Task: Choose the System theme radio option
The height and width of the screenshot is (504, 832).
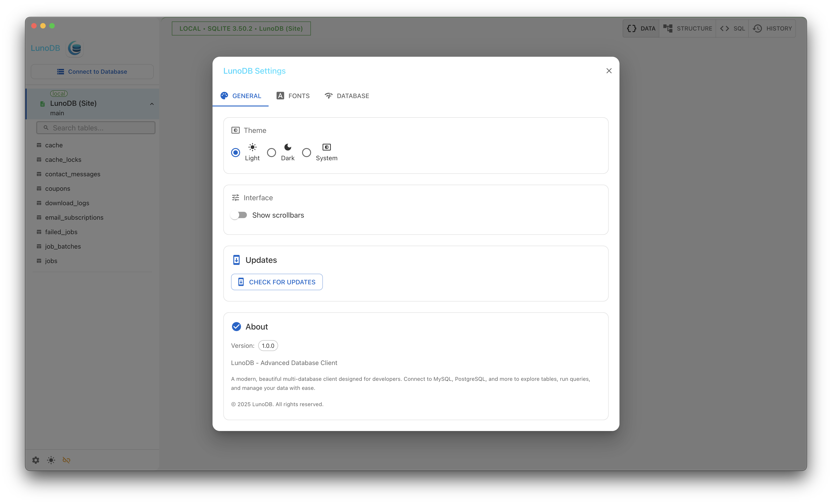Action: click(x=307, y=153)
